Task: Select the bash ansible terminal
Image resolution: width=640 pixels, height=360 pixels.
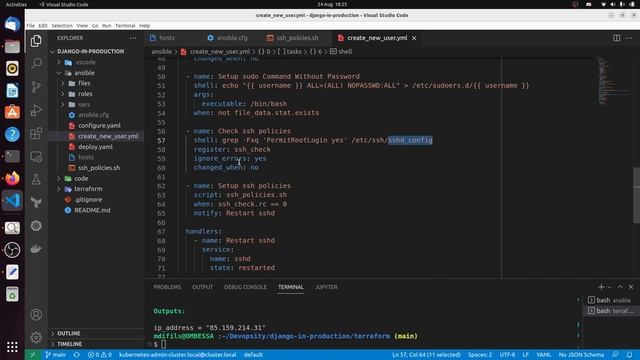Action: point(611,300)
